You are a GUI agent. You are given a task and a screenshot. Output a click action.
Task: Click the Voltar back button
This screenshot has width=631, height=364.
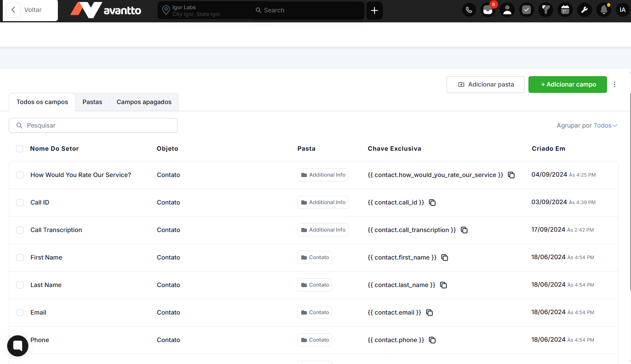tap(30, 10)
